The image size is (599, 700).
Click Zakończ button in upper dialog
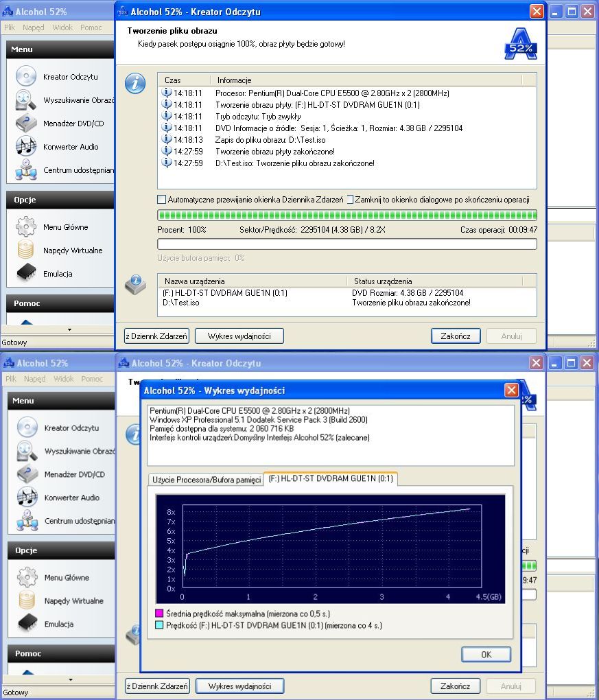pyautogui.click(x=456, y=336)
